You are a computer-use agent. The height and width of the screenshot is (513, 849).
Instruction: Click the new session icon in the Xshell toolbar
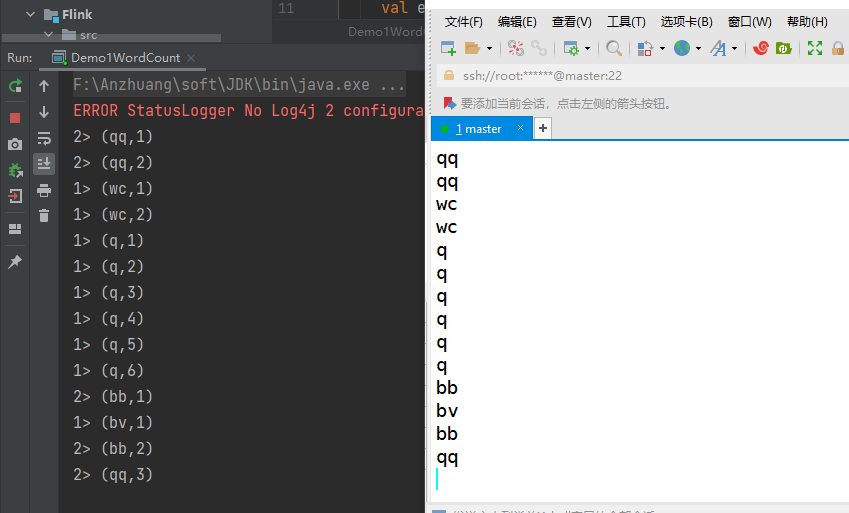(448, 48)
